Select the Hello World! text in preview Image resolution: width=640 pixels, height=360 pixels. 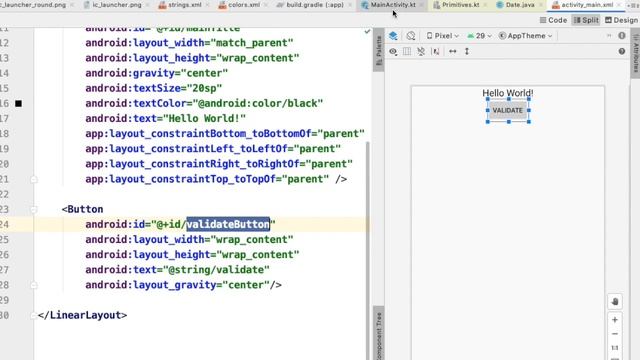508,93
